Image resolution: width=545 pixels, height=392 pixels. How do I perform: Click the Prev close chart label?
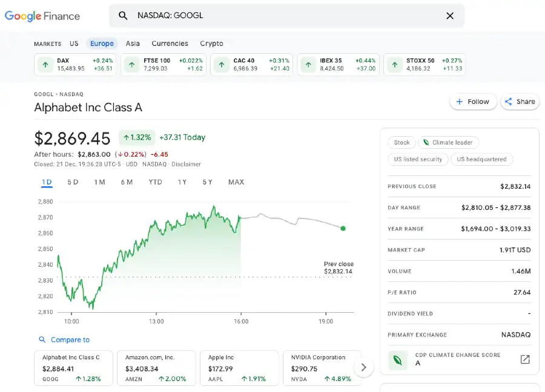point(339,268)
